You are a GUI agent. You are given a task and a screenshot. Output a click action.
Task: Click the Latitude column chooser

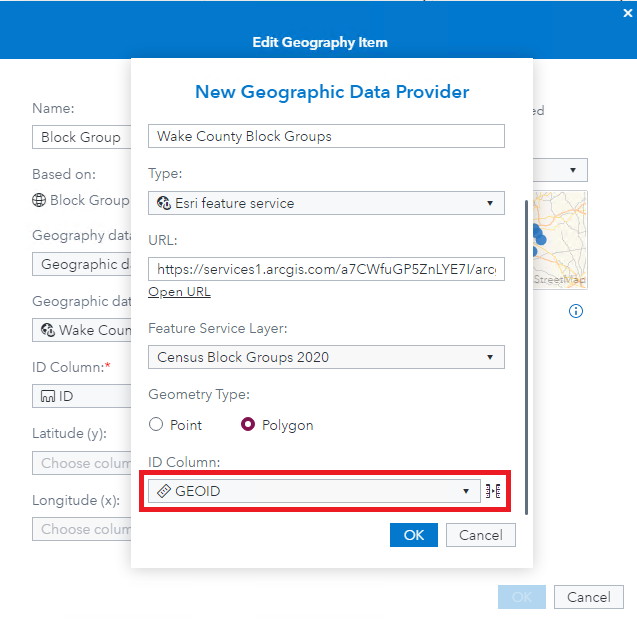(82, 463)
